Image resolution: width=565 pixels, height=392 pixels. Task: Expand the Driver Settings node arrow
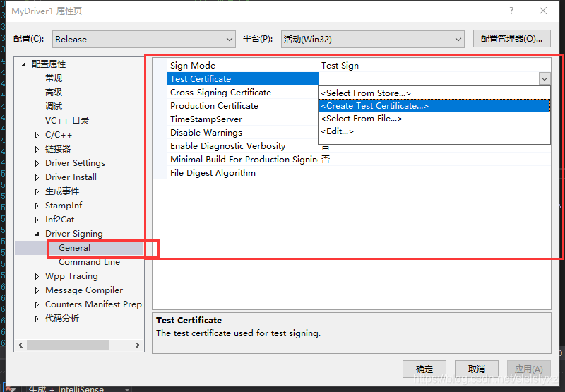(37, 163)
